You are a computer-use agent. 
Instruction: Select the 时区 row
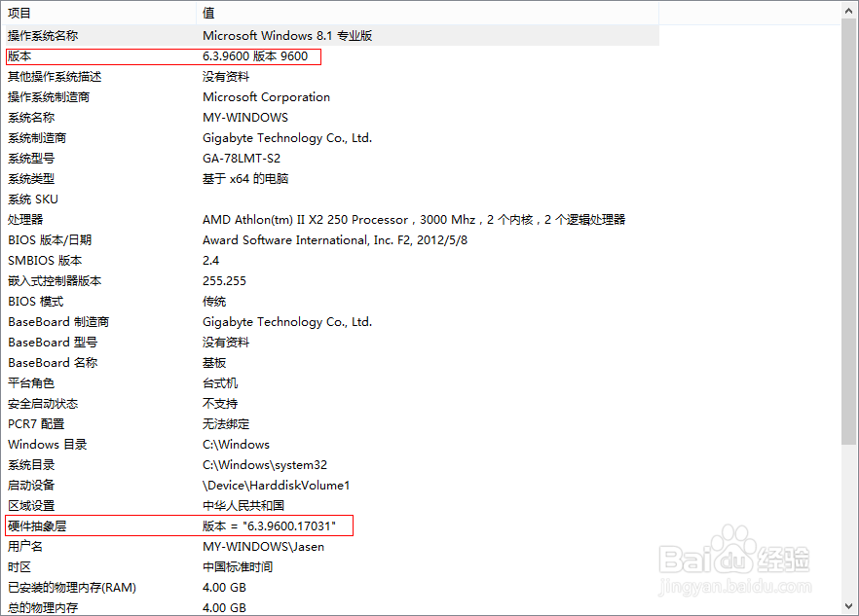[330, 566]
